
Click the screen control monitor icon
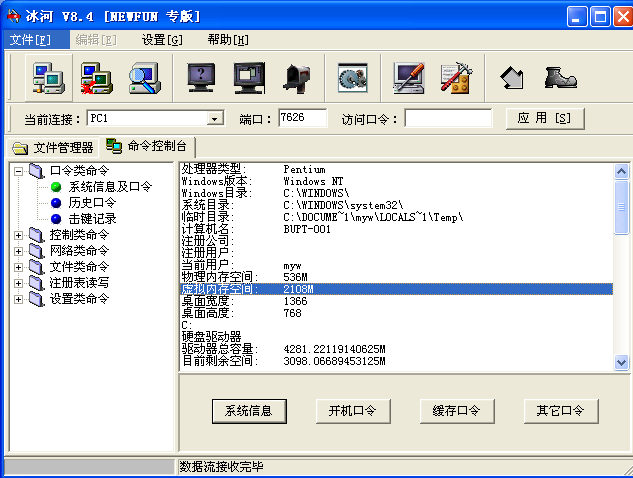249,78
